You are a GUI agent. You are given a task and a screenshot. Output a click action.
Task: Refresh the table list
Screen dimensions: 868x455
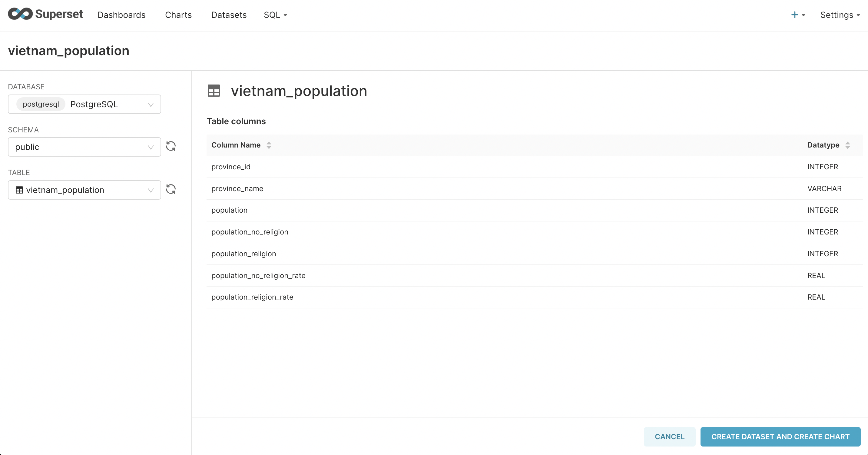[171, 189]
